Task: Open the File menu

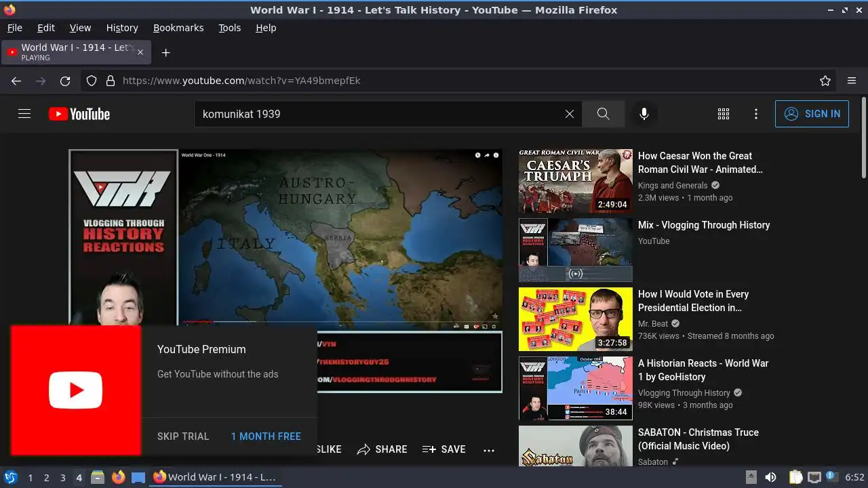Action: click(x=15, y=28)
